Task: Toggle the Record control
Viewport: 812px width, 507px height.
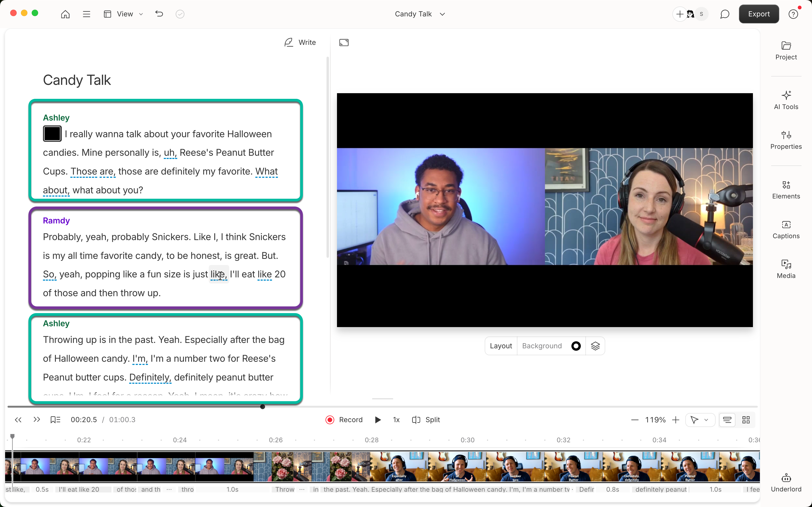Action: [x=329, y=419]
